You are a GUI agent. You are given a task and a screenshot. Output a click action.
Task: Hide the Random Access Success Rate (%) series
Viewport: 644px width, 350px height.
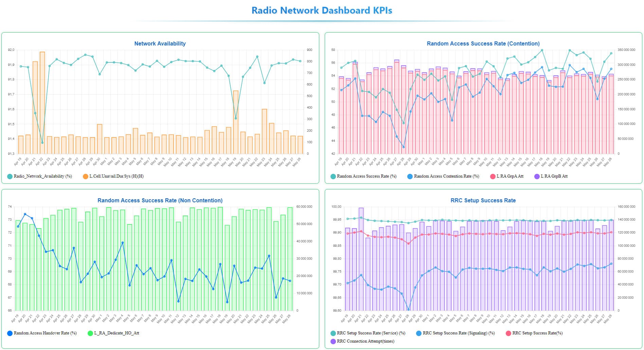pyautogui.click(x=366, y=176)
